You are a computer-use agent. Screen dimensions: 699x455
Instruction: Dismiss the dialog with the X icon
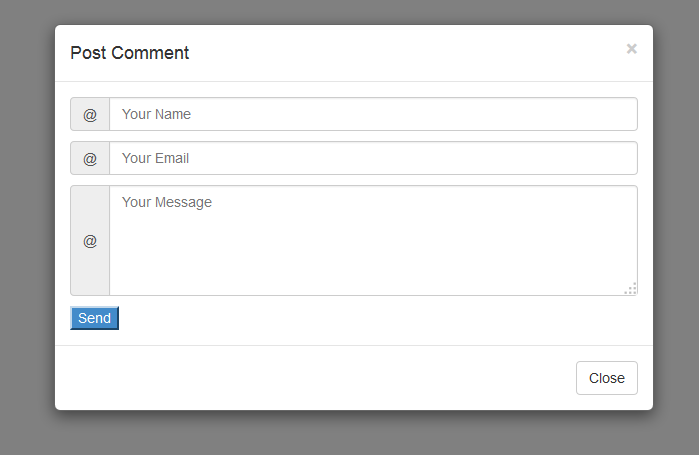click(x=631, y=49)
